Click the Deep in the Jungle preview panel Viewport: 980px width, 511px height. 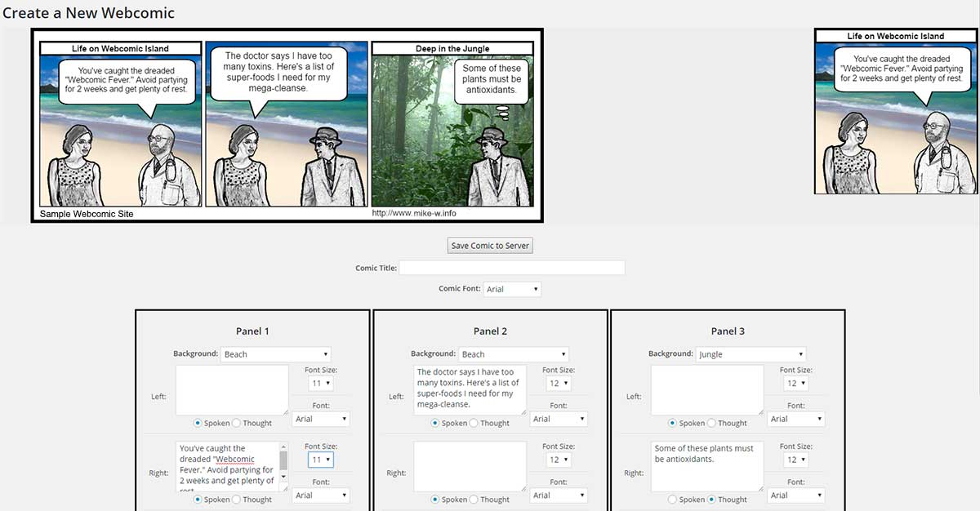tap(452, 124)
